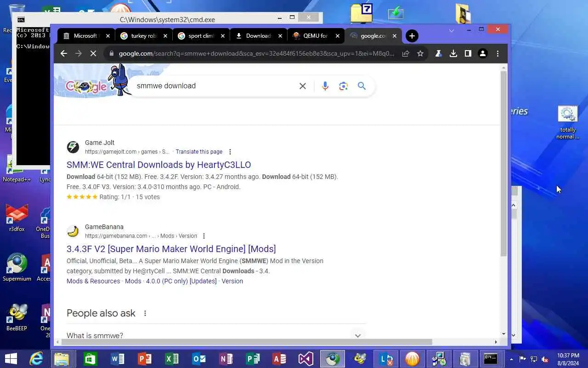Viewport: 588px width, 368px height.
Task: Bookmark this page with the star icon
Action: [420, 53]
